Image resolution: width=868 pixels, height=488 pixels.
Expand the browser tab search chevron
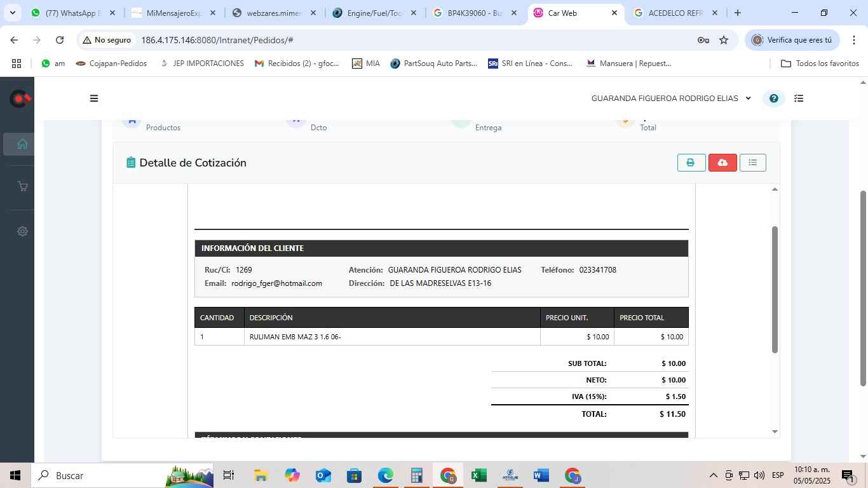tap(12, 13)
